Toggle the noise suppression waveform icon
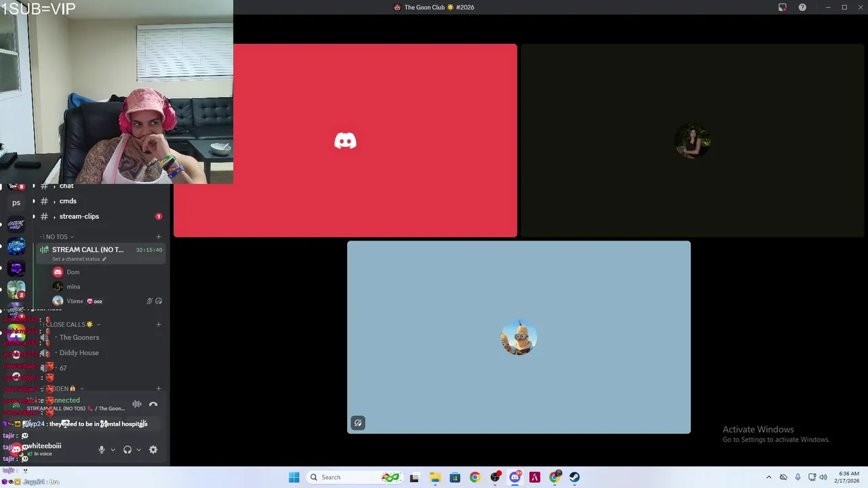Viewport: 868px width, 488px height. (x=137, y=404)
